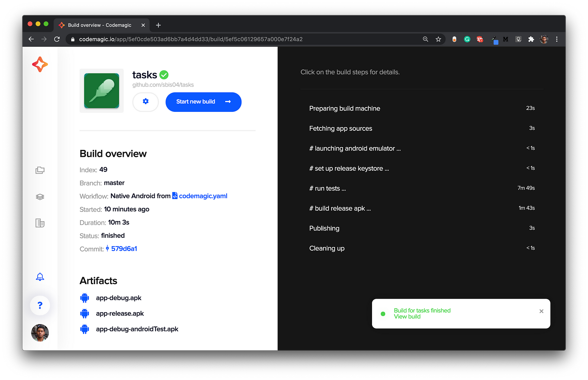The image size is (588, 380).
Task: Expand the Preparing build machine step
Action: tap(422, 108)
